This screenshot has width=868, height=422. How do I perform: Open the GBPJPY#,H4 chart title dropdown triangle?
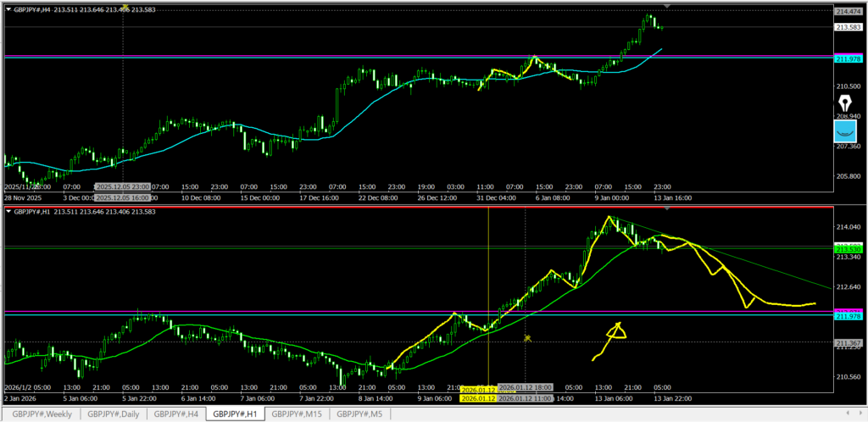click(8, 11)
